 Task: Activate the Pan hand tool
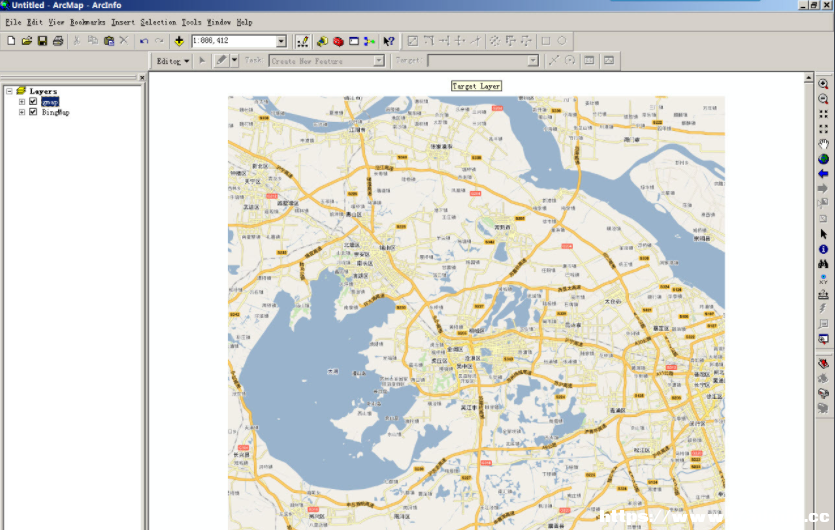[823, 144]
